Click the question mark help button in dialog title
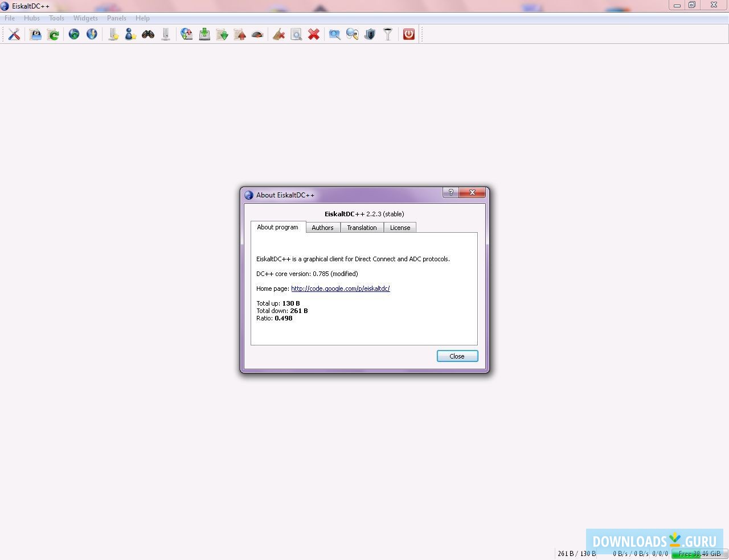The height and width of the screenshot is (560, 729). (450, 193)
